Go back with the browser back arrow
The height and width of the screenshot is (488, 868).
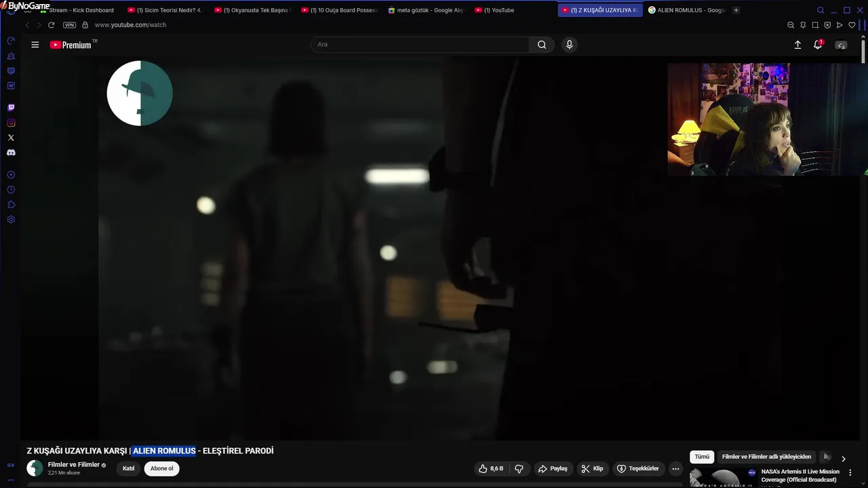[27, 25]
